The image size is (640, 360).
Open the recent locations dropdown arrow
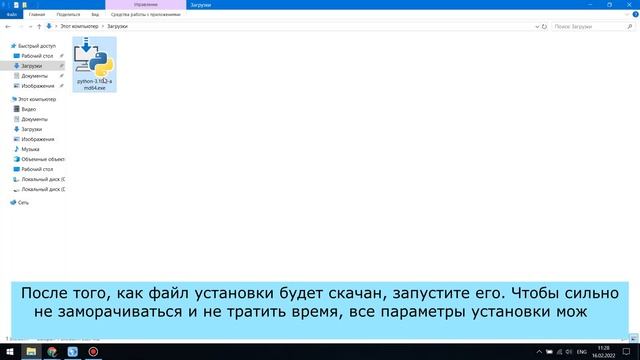(x=30, y=27)
